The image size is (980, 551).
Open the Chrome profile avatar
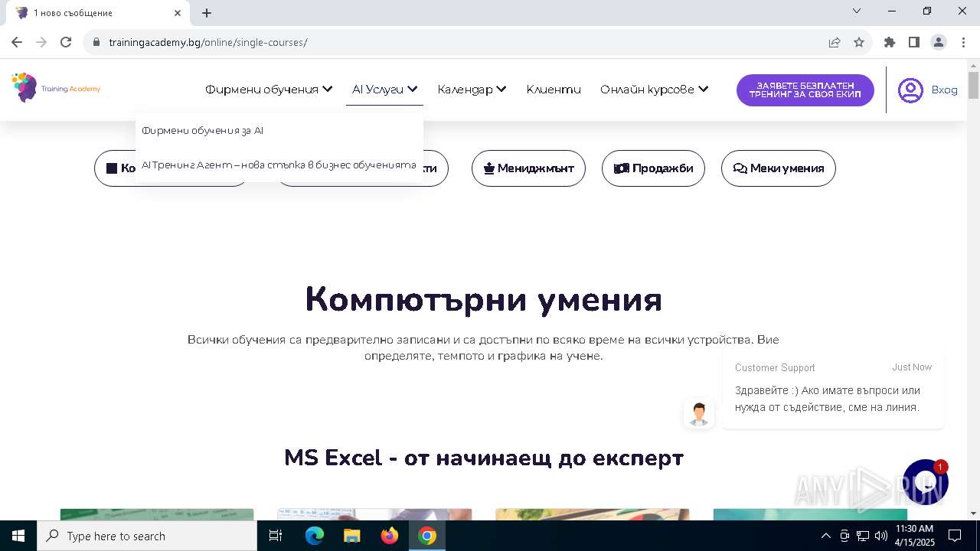click(939, 42)
